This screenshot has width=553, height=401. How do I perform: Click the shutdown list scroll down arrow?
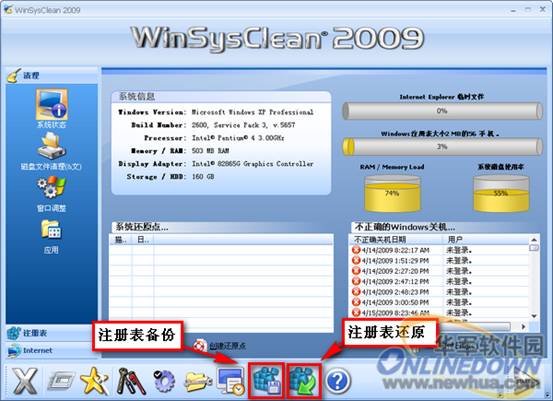[x=534, y=316]
